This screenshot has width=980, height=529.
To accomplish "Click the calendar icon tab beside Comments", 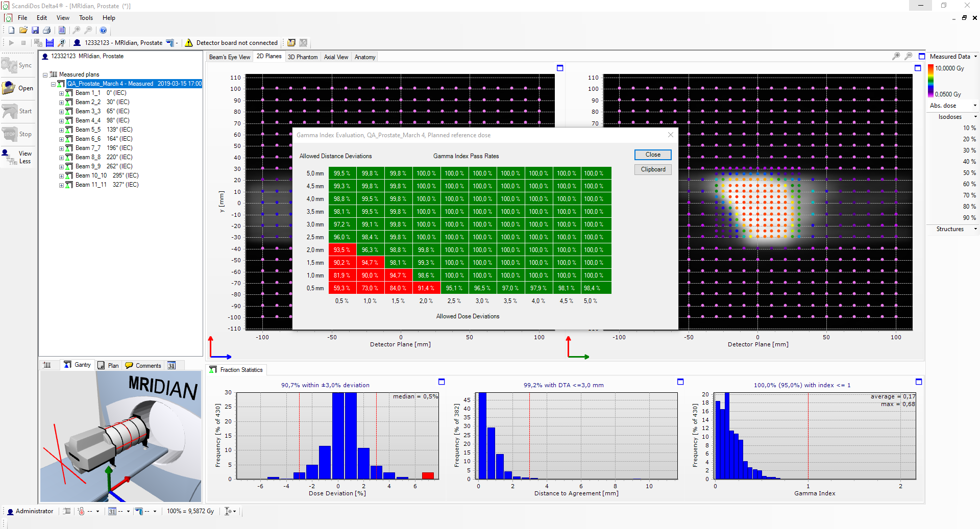I will (171, 365).
